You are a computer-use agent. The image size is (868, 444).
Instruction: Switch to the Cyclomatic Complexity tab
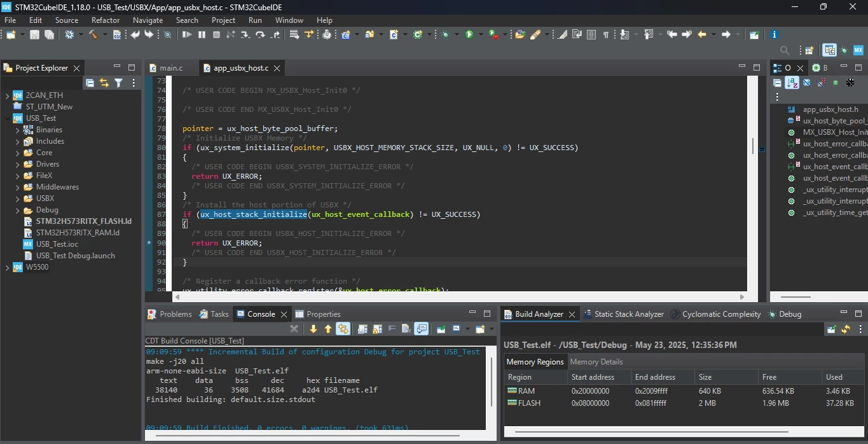point(715,314)
